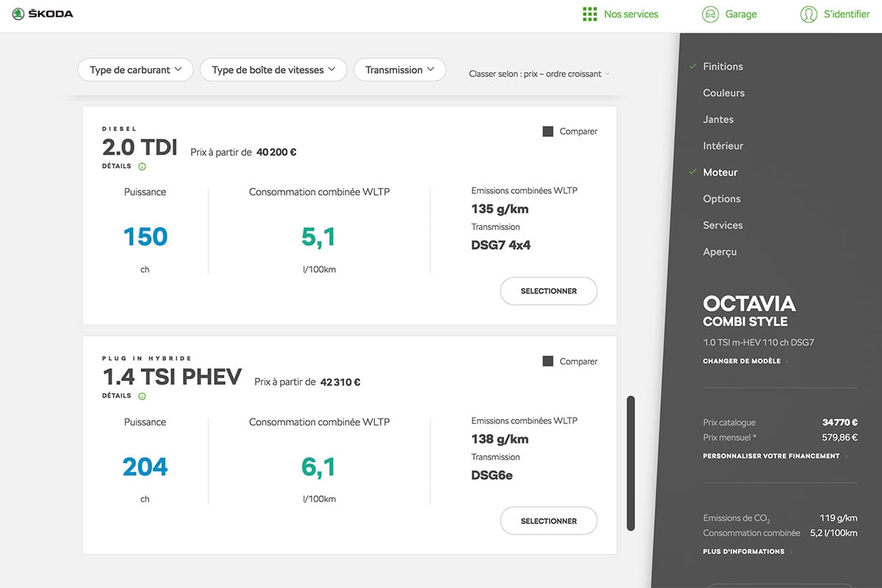This screenshot has height=588, width=882.
Task: Tick Comparer checkbox for 1.4 TSI PHEV
Action: coord(548,362)
